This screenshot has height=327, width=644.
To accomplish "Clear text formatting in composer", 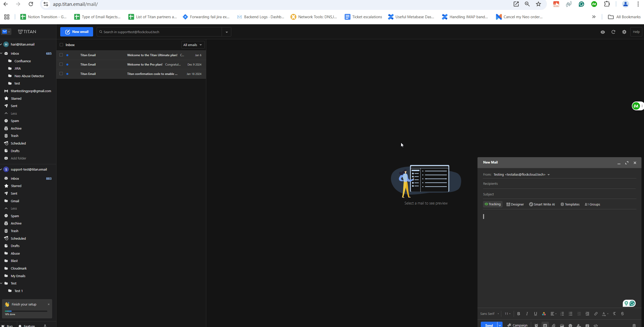I will point(614,314).
